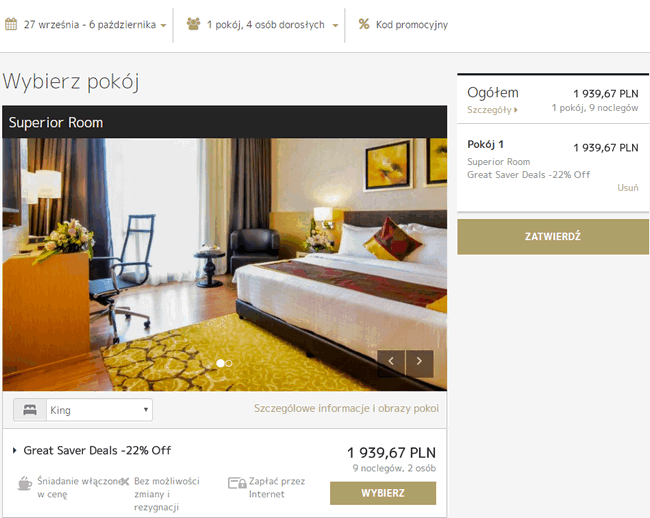Image resolution: width=650 pixels, height=518 pixels.
Task: Expand Szczegóły in the total summary
Action: pos(492,110)
